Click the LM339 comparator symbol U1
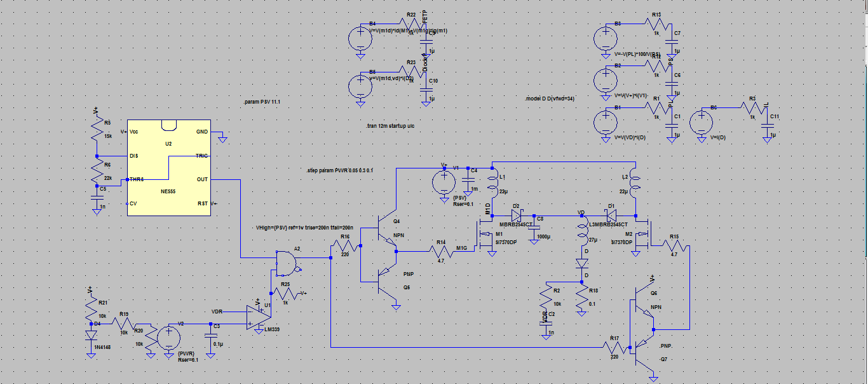 (258, 318)
